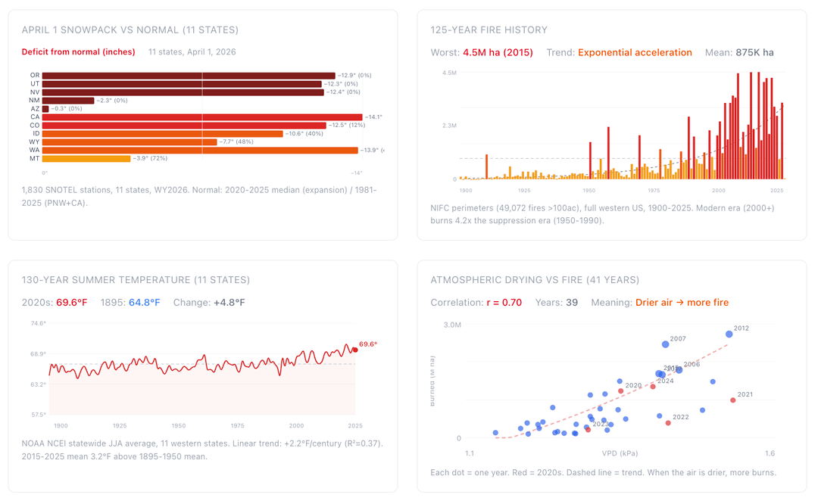818x504 pixels.
Task: Select the ID bar showing −10.6"
Action: pyautogui.click(x=162, y=134)
